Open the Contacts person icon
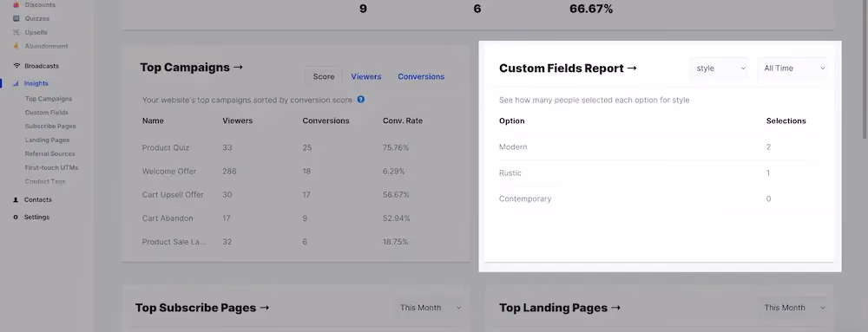868x332 pixels. tap(16, 200)
